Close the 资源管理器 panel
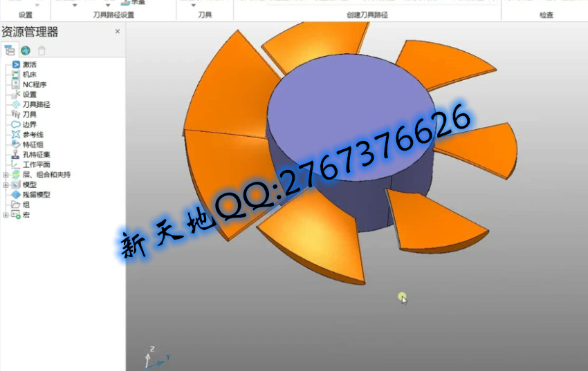The width and height of the screenshot is (588, 371). coord(117,32)
